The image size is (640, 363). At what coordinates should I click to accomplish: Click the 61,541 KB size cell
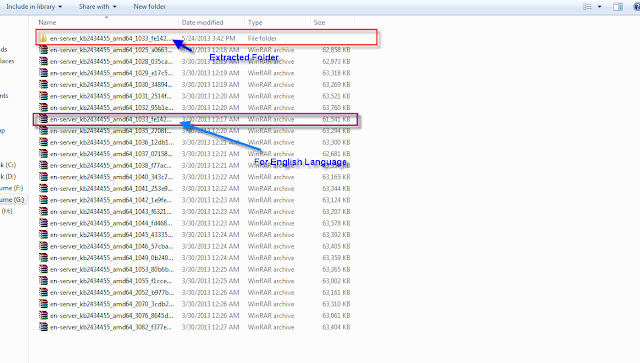[336, 119]
